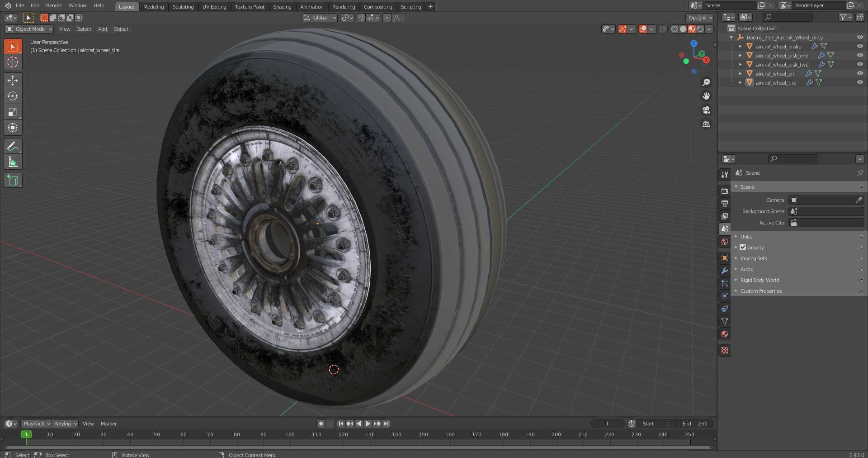Expand aircraf_wheel_brake tree item
Screen dimensions: 868x458
click(740, 46)
